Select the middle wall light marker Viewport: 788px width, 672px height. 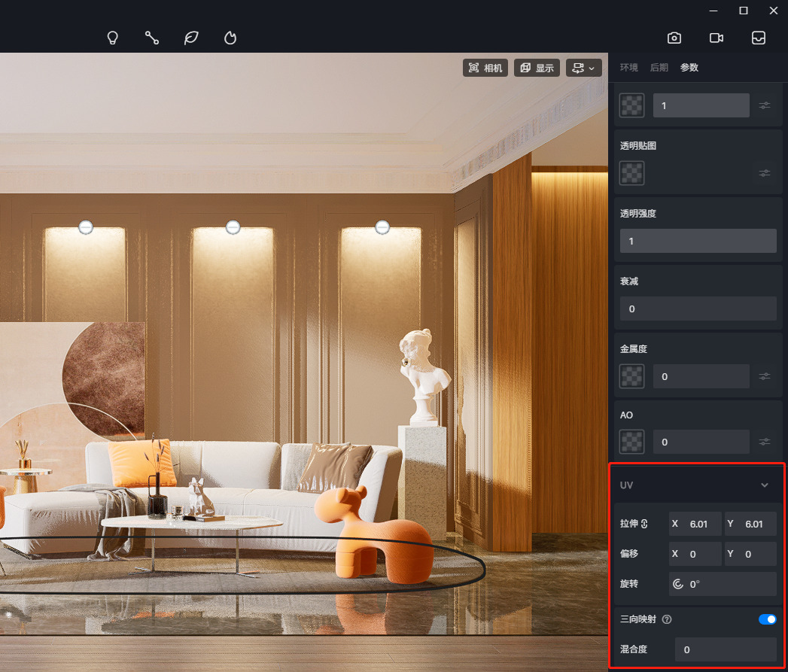(233, 227)
